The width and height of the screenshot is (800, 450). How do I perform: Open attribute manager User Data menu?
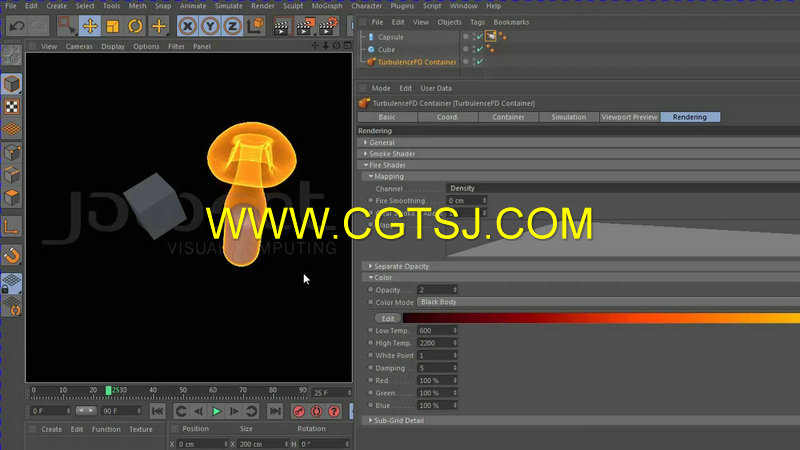pos(436,88)
